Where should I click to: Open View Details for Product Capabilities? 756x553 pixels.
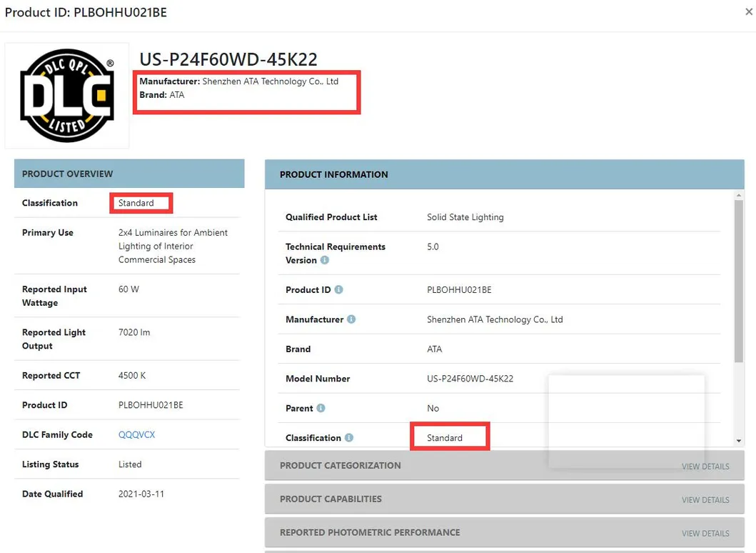[x=705, y=500]
